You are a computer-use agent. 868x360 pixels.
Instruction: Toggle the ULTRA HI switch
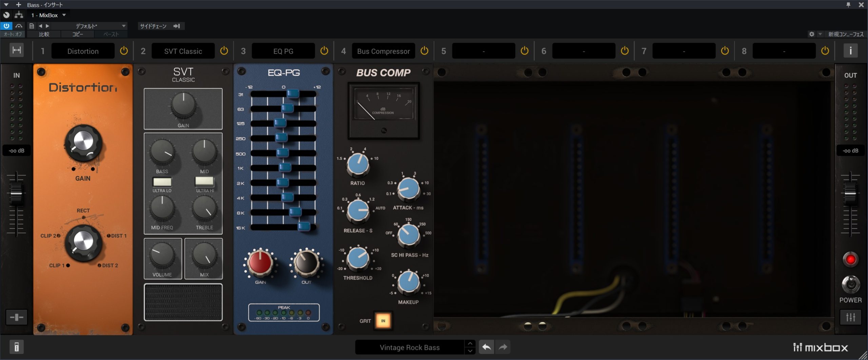(x=204, y=181)
